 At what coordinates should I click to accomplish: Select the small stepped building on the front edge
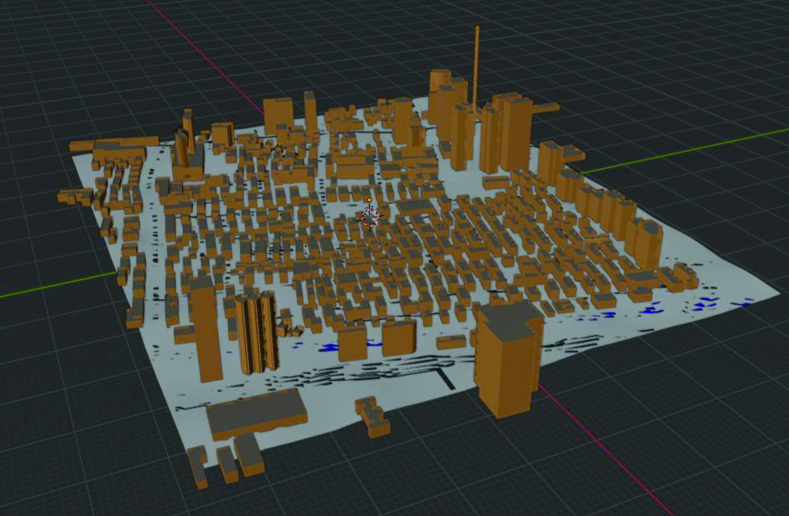(x=373, y=416)
